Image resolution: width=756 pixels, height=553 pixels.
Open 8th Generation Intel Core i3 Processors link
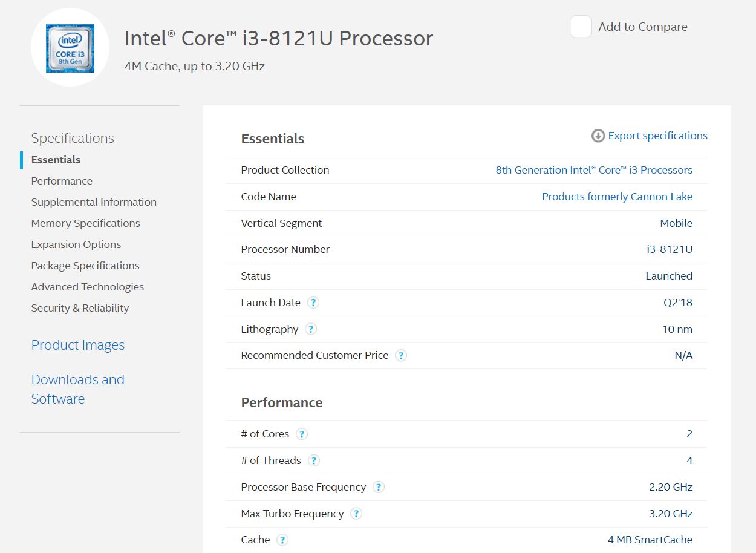pyautogui.click(x=593, y=170)
